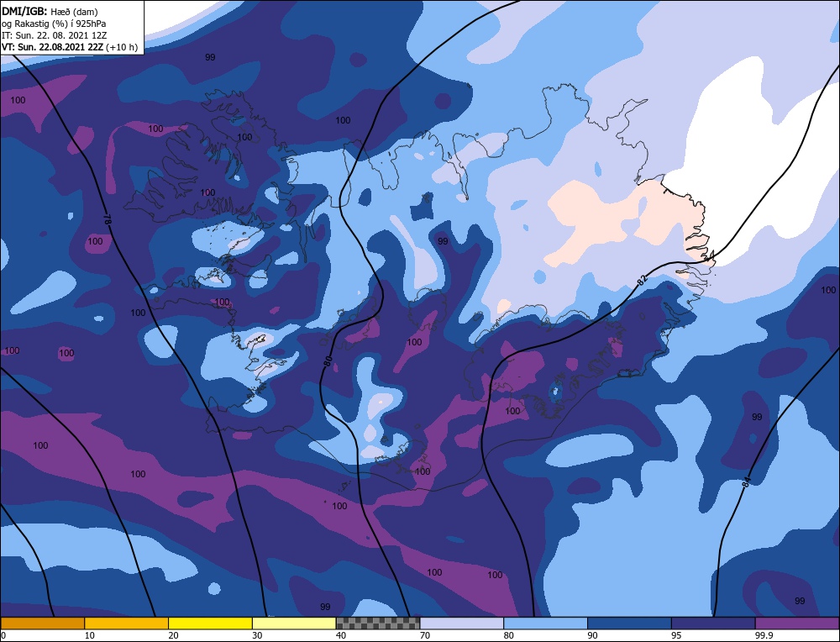
Task: Click the legend tick label "10"
Action: point(89,635)
